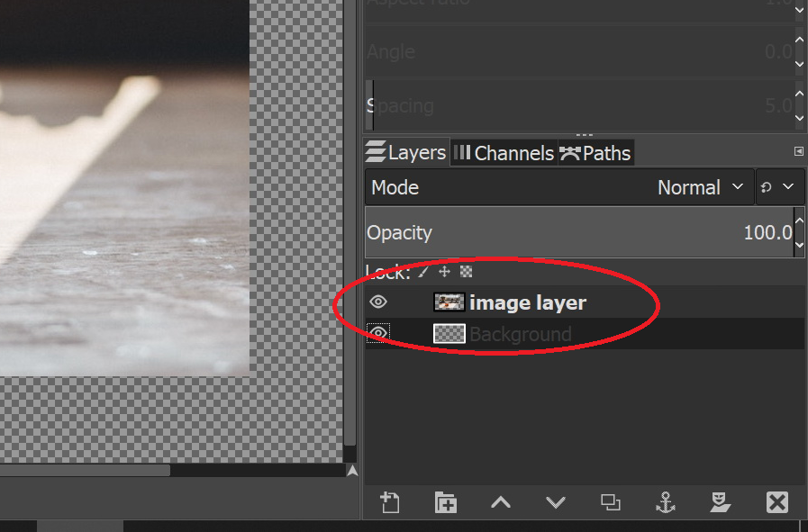Decrease brush Spacing value
This screenshot has width=808, height=532.
pos(799,118)
